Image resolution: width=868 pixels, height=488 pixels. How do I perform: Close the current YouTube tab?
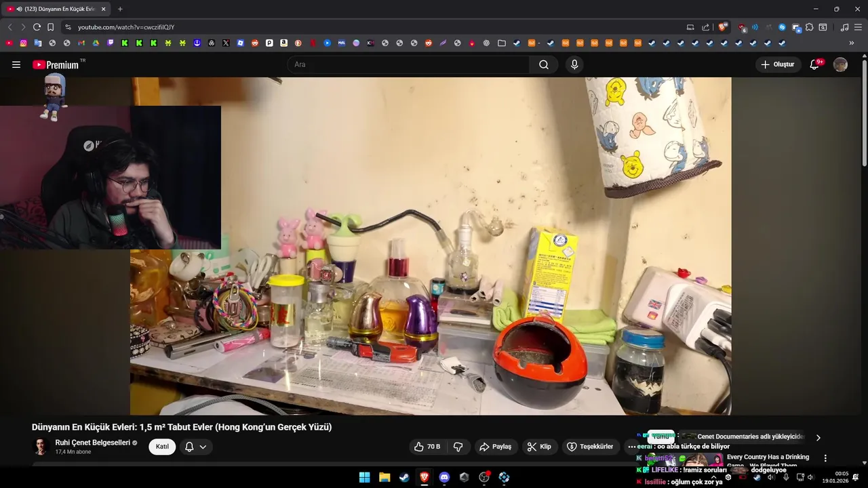103,9
